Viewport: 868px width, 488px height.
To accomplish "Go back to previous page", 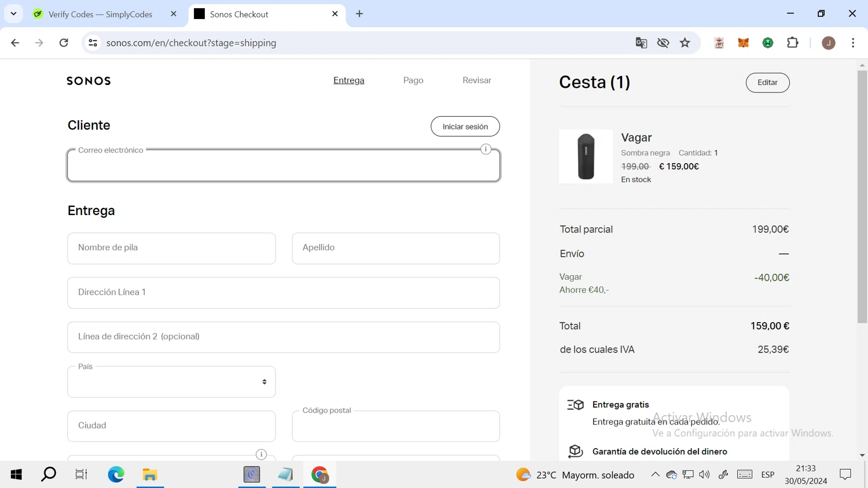I will 15,43.
